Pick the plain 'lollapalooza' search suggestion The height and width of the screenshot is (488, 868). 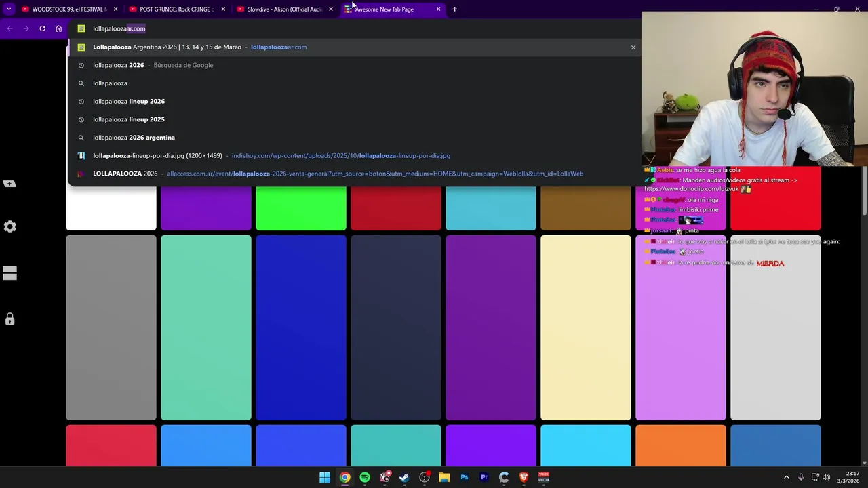(354, 83)
